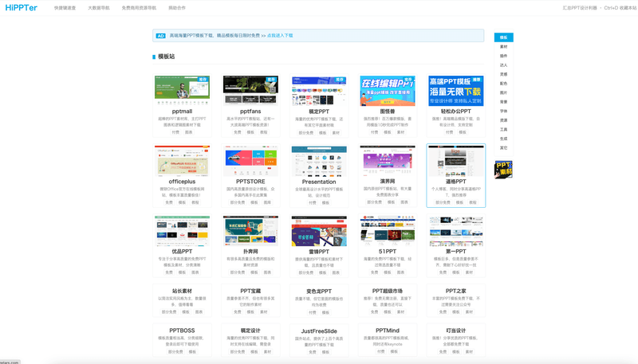Select 工具 in the right sidebar
The height and width of the screenshot is (364, 638).
click(x=504, y=130)
